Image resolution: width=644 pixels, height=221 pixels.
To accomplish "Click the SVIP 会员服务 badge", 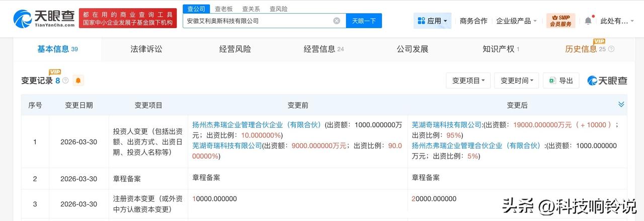I will 560,21.
